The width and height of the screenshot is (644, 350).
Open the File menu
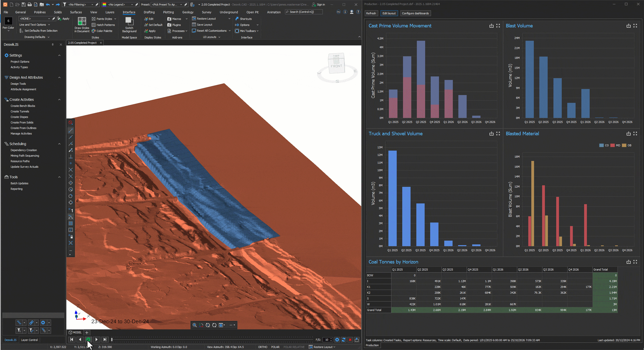pos(6,12)
